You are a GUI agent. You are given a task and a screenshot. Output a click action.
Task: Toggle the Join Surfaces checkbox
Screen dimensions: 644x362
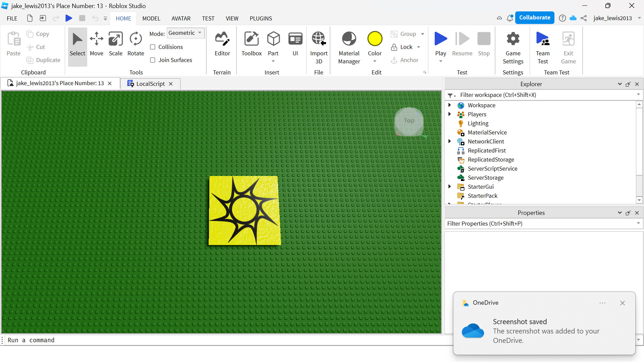153,60
